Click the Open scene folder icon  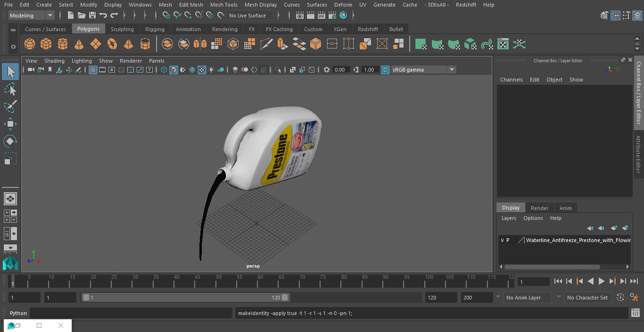(x=82, y=16)
